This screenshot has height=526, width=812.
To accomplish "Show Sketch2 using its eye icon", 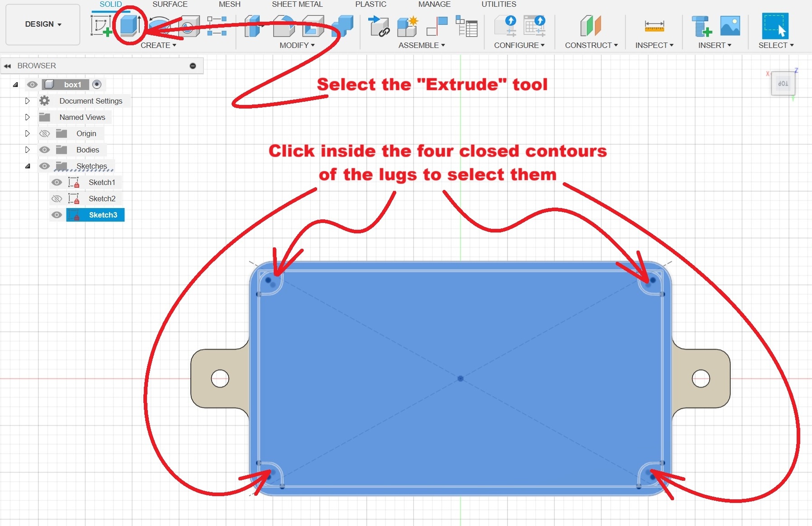I will 57,199.
